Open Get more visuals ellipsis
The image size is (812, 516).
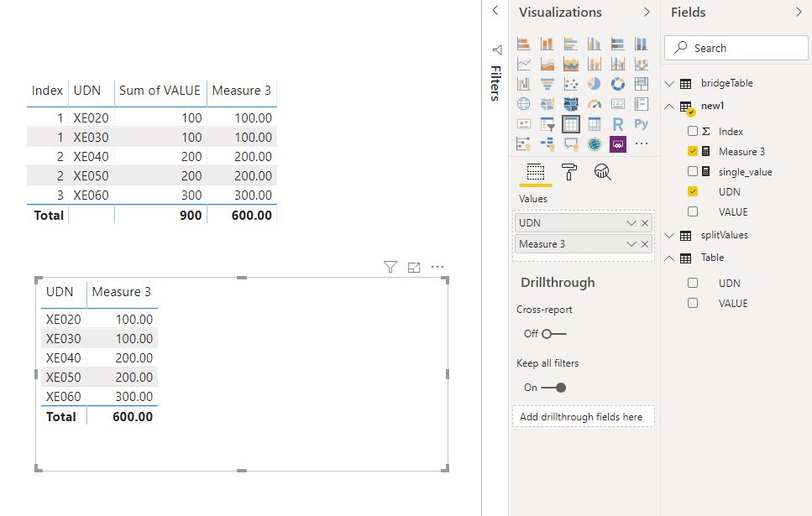pyautogui.click(x=641, y=143)
